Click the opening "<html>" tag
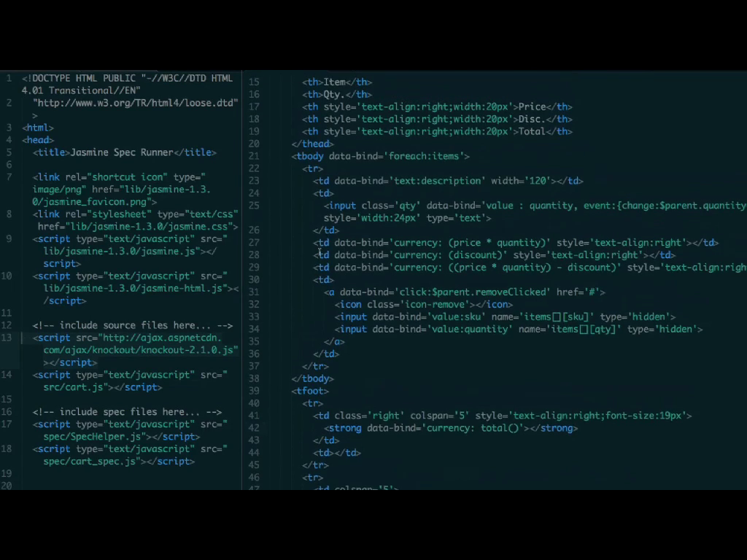 point(38,128)
